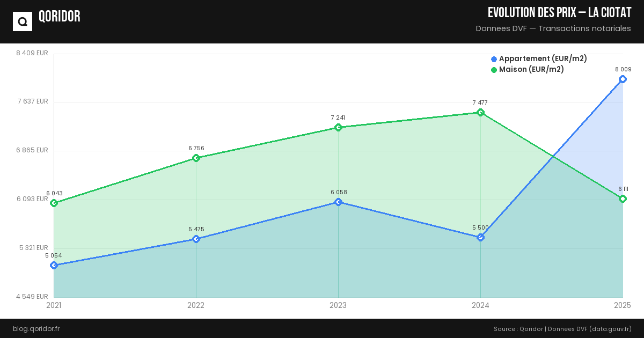Toggle the Maison (EUR/m2) legend label

531,70
